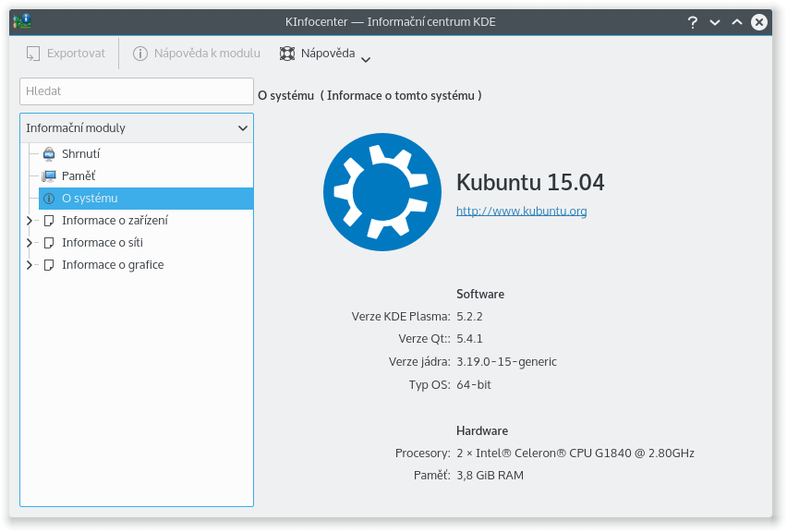Click the KDE Plasma version 5.2.2
Viewport: 787px width, 532px height.
click(x=469, y=317)
